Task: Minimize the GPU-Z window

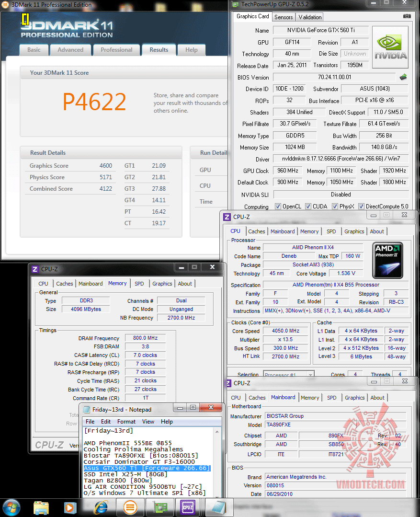Action: (373, 3)
